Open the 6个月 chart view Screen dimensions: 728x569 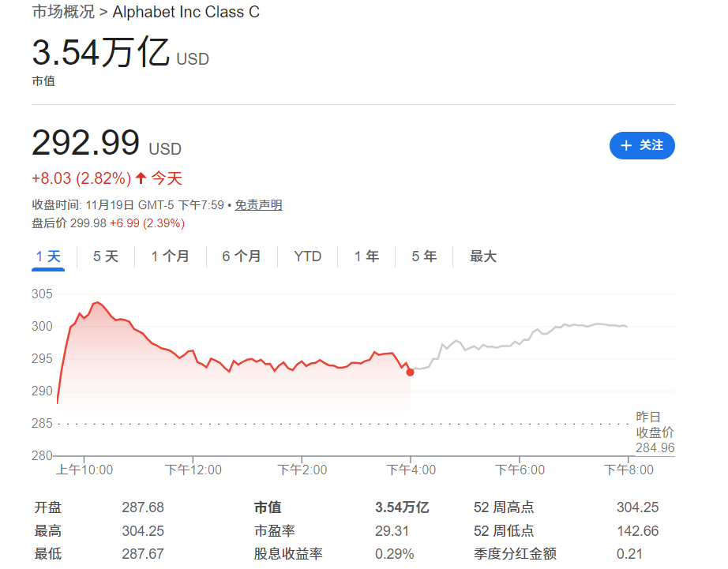[x=239, y=256]
